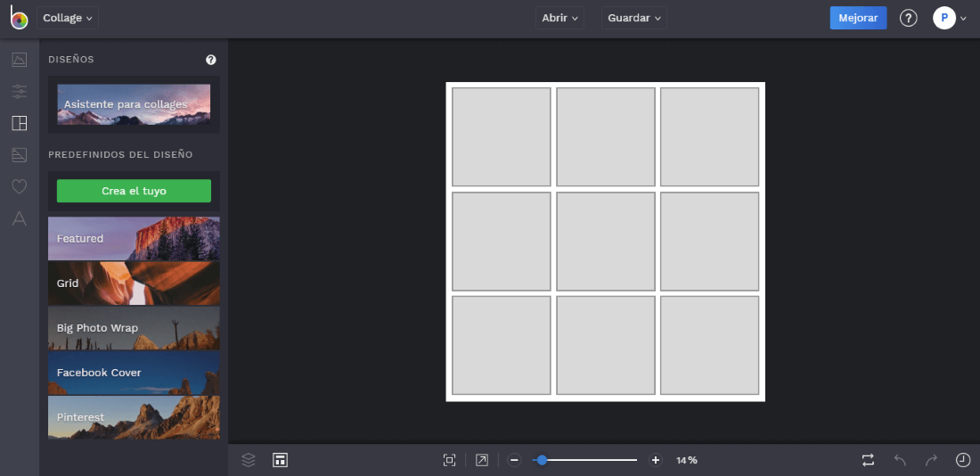Click the fit-to-screen icon
This screenshot has width=980, height=476.
(x=449, y=460)
